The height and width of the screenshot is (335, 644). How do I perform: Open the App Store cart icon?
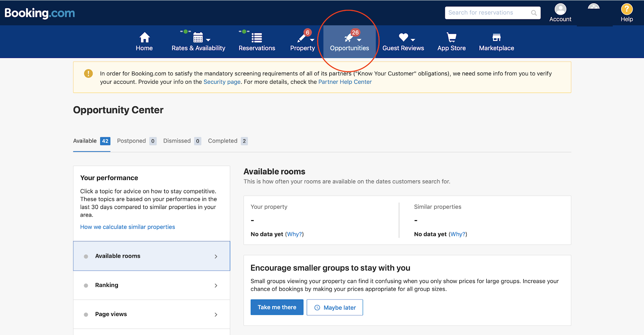point(452,37)
